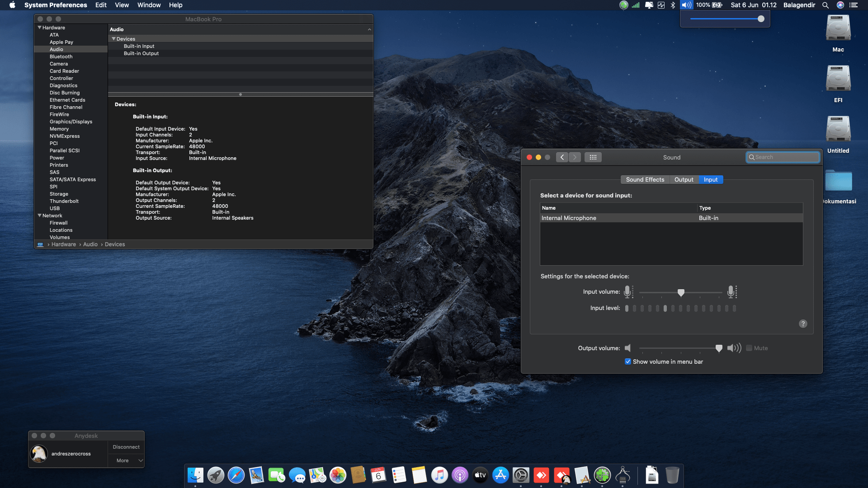Collapse the Hardware tree section
The width and height of the screenshot is (868, 488).
coord(39,28)
